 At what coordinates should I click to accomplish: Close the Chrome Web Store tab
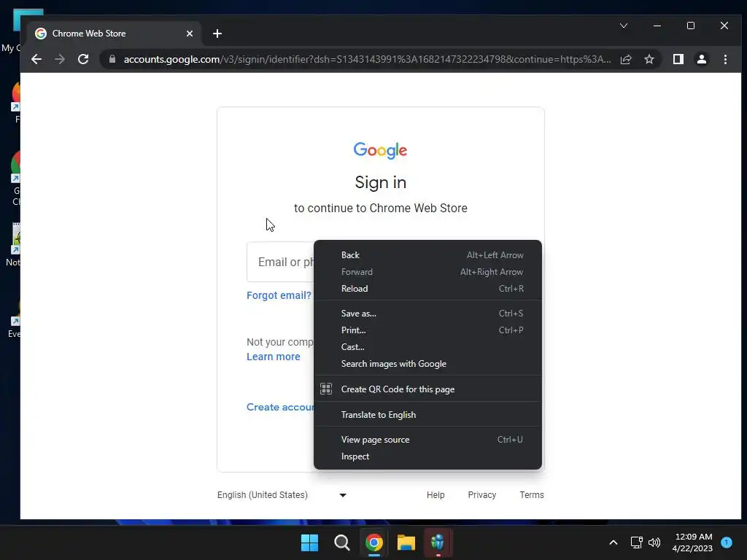pyautogui.click(x=190, y=34)
